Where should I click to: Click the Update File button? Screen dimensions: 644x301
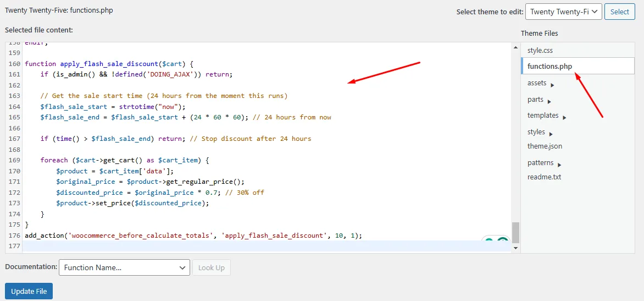tap(29, 292)
